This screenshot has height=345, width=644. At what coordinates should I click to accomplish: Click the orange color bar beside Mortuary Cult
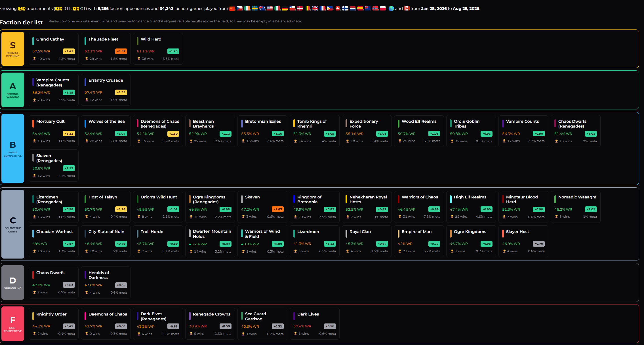tap(33, 123)
